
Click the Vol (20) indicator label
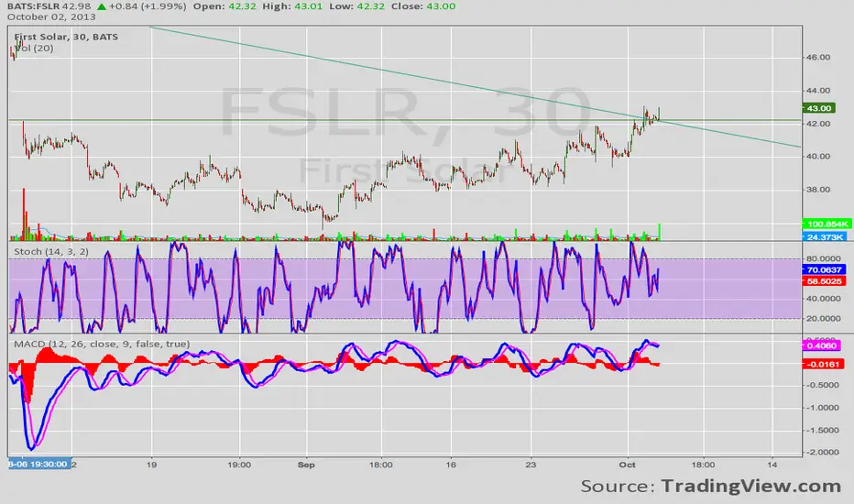coord(34,48)
